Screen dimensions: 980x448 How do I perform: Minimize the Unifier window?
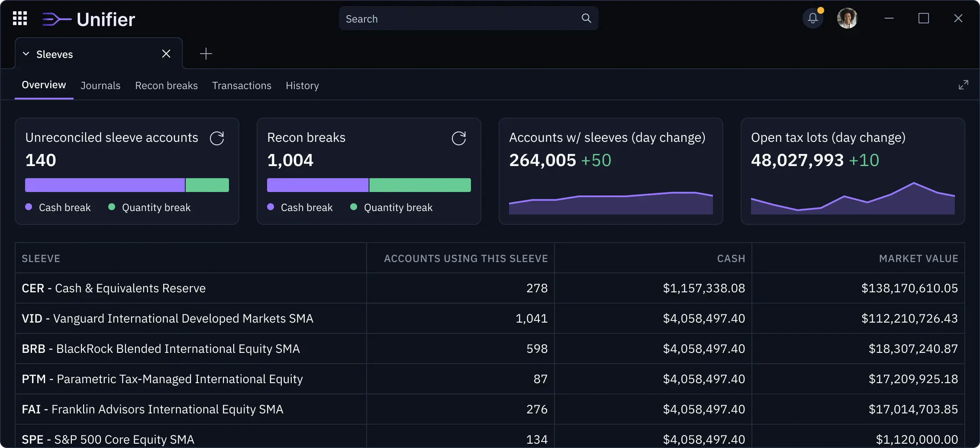[889, 18]
